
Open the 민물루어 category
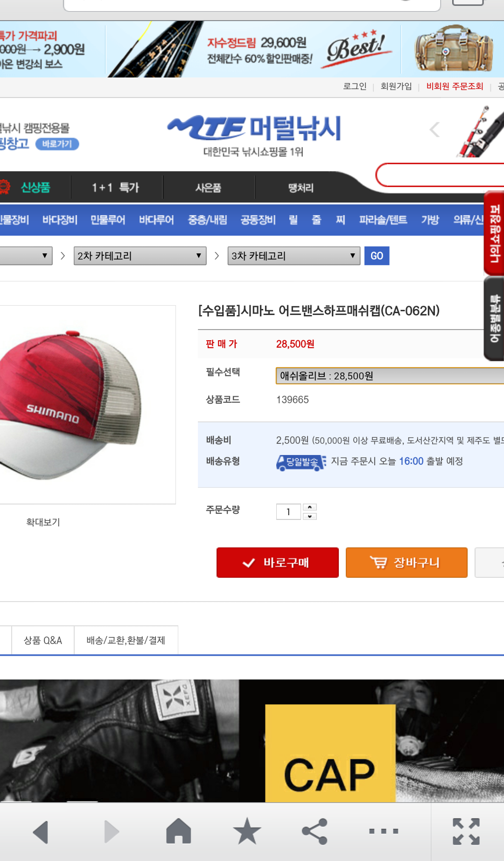tap(108, 220)
